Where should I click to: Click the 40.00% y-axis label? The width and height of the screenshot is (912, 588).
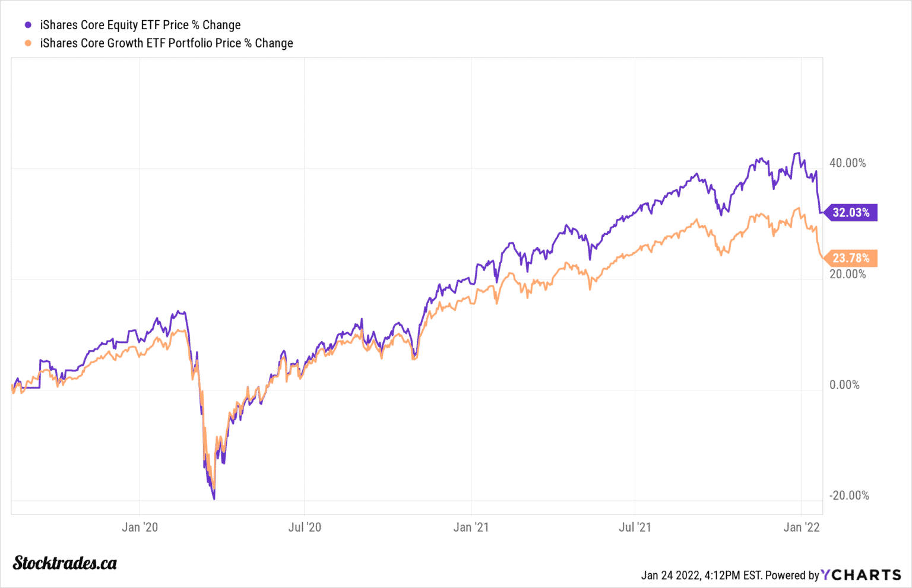point(847,163)
